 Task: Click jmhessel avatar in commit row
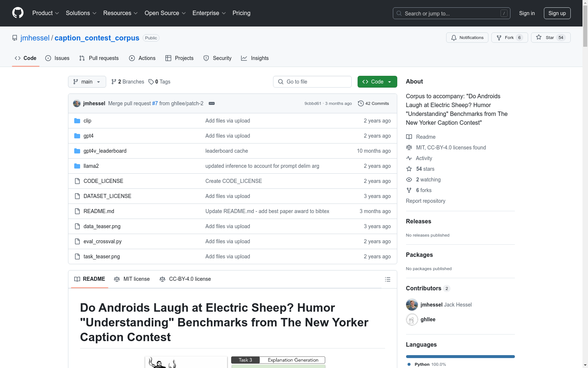[77, 103]
